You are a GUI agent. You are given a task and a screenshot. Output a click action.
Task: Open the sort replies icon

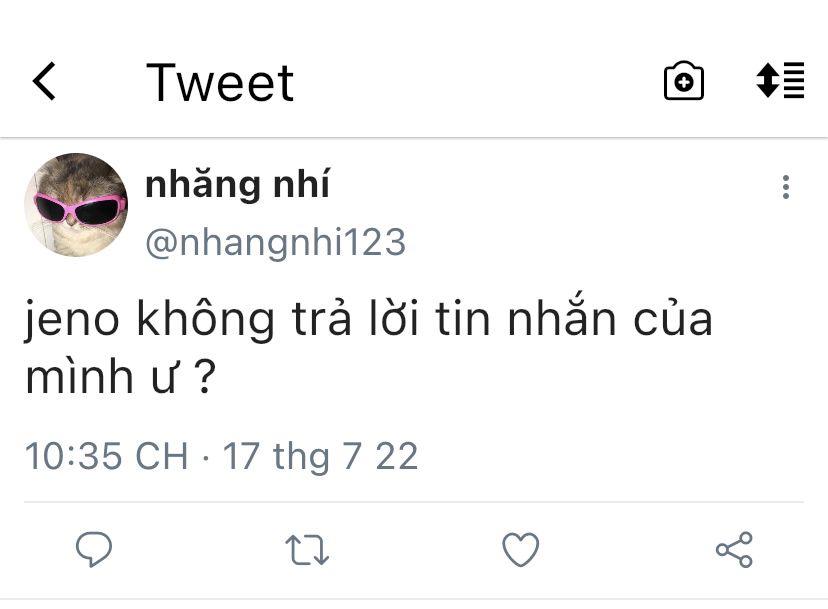(x=780, y=80)
